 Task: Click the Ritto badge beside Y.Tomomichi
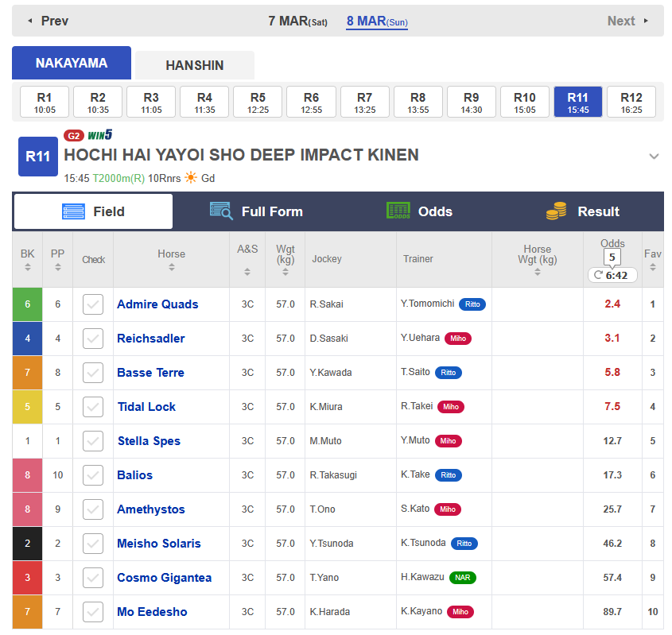472,304
